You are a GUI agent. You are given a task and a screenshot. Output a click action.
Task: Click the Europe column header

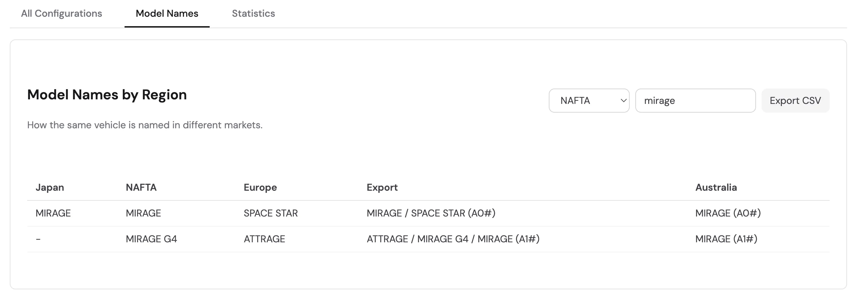(260, 187)
